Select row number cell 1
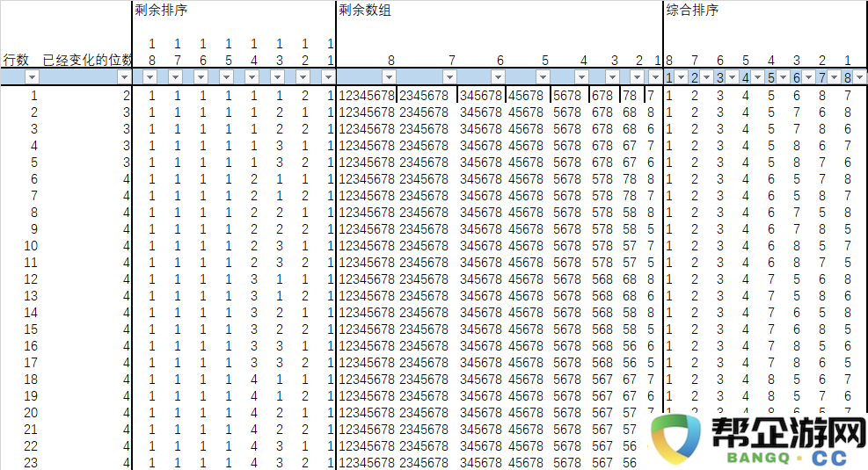 [33, 96]
